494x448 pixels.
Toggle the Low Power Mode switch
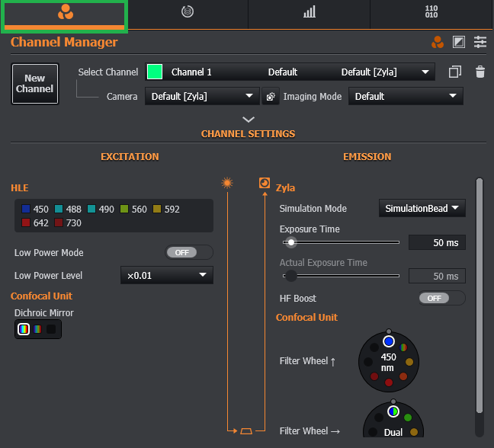(188, 252)
